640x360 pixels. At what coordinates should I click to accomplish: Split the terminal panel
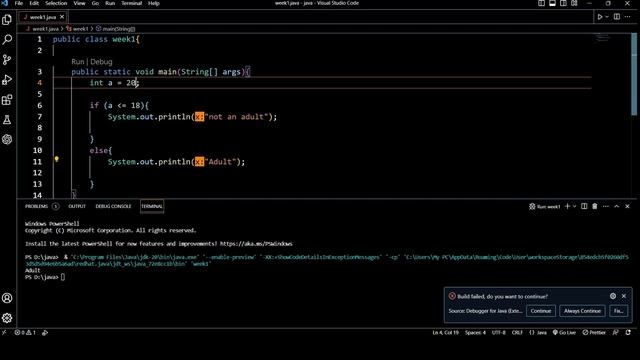click(584, 206)
